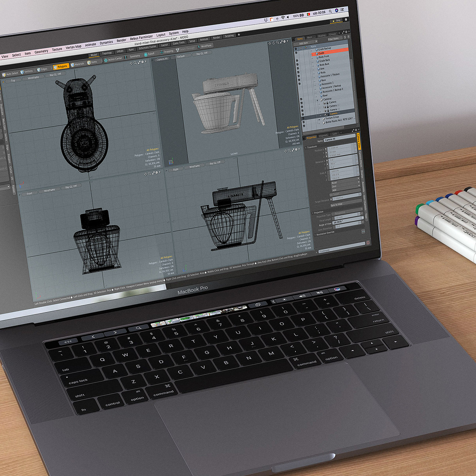Image resolution: width=476 pixels, height=476 pixels.
Task: Open the Right viewport settings gear
Action: [296, 150]
